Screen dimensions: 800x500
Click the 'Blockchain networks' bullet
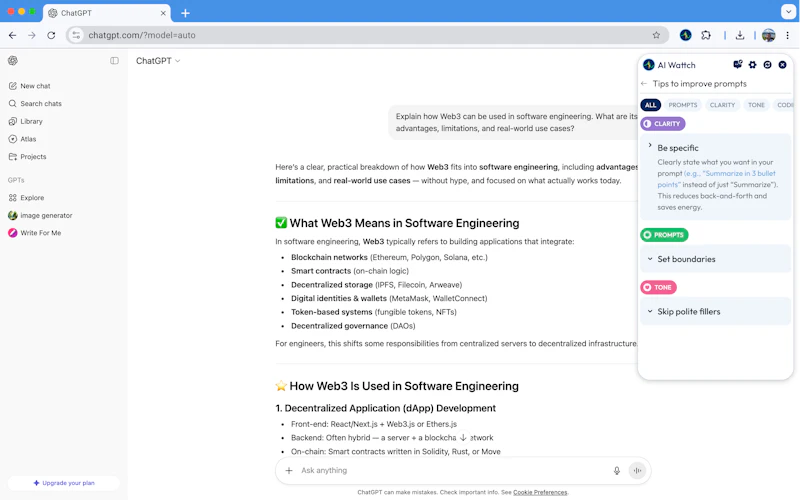(x=389, y=257)
